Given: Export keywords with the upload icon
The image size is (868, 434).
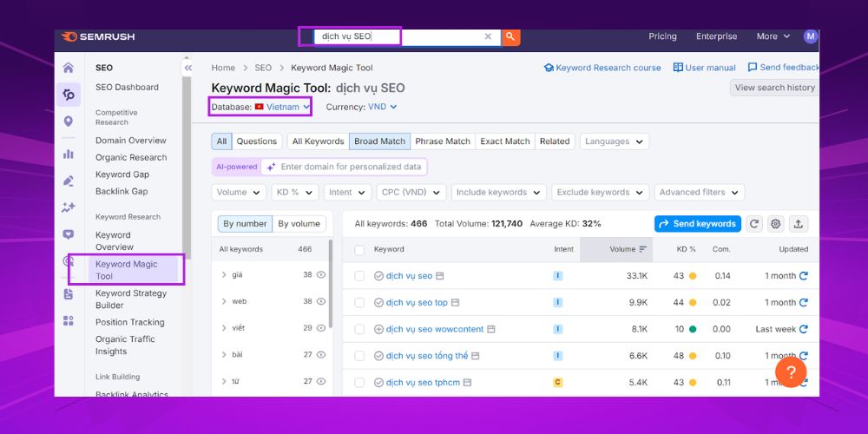Looking at the screenshot, I should click(799, 224).
